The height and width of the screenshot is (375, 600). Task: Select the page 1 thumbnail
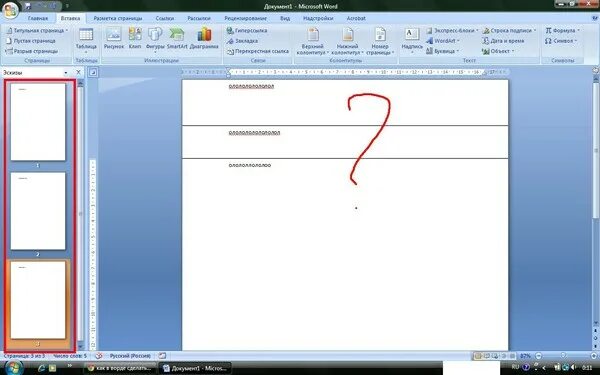click(x=38, y=122)
